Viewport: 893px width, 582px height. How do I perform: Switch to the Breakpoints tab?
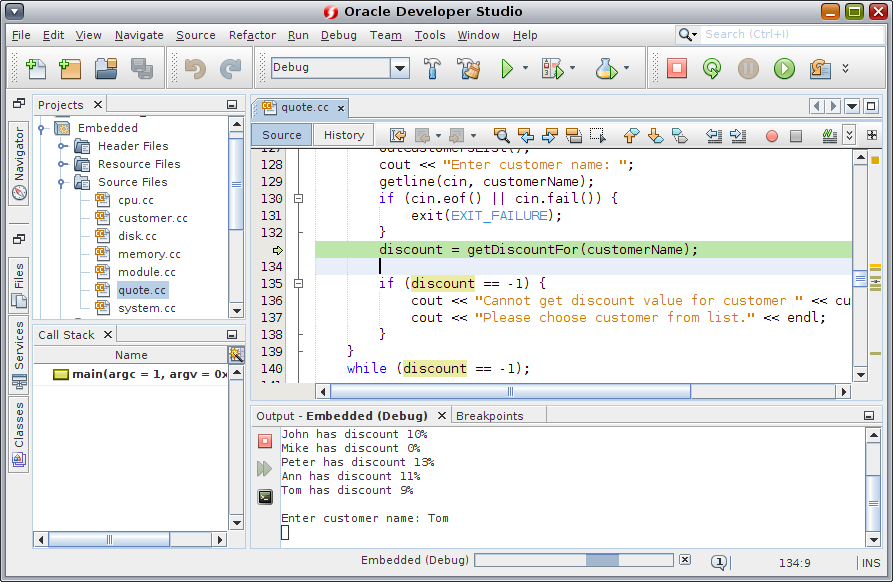pyautogui.click(x=490, y=416)
